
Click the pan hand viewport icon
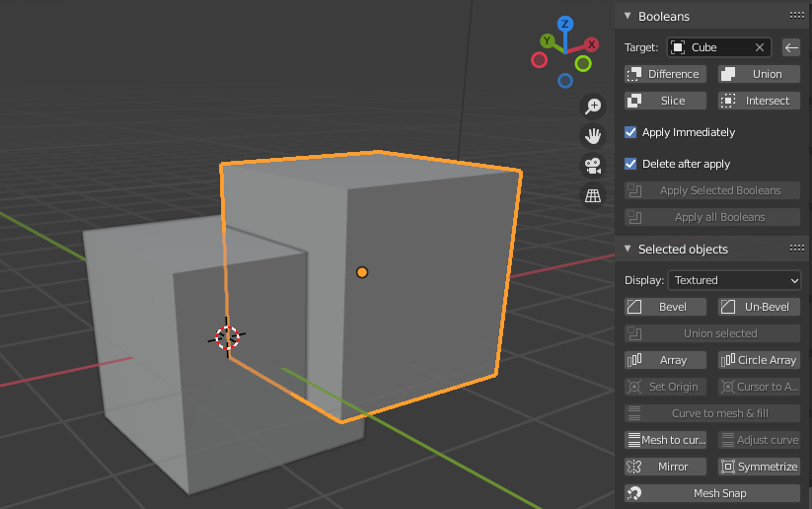coord(593,136)
